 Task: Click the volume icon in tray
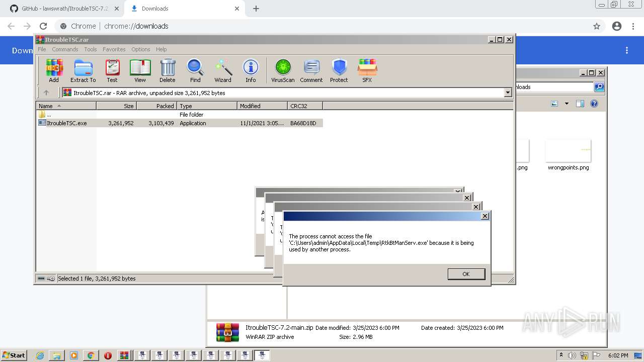click(x=572, y=355)
